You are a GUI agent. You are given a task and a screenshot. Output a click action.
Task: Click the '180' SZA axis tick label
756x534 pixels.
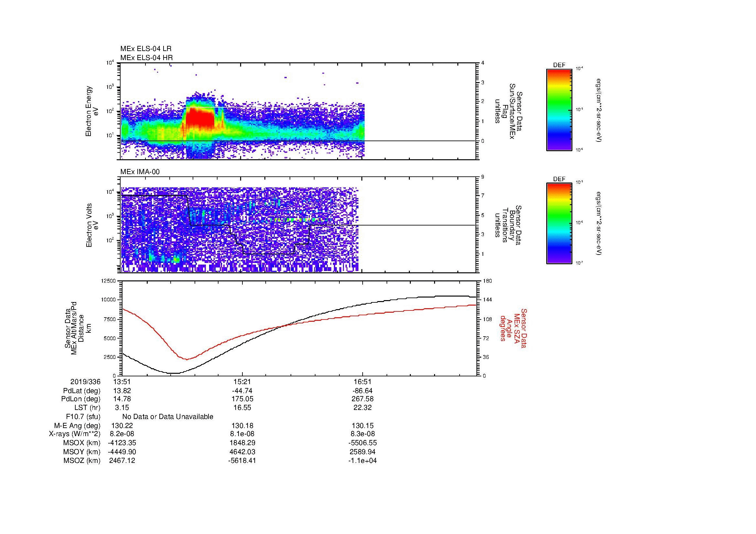point(487,281)
